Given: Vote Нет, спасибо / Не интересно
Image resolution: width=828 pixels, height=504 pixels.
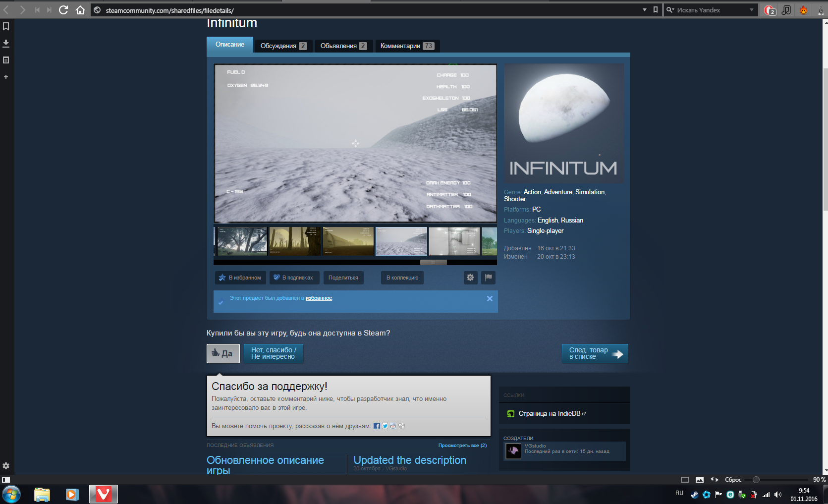Looking at the screenshot, I should click(274, 353).
